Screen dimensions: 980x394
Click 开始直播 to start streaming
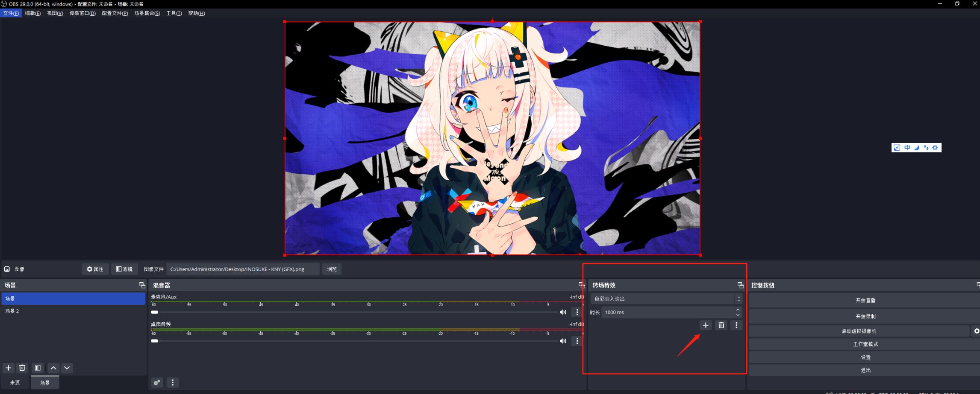(865, 300)
